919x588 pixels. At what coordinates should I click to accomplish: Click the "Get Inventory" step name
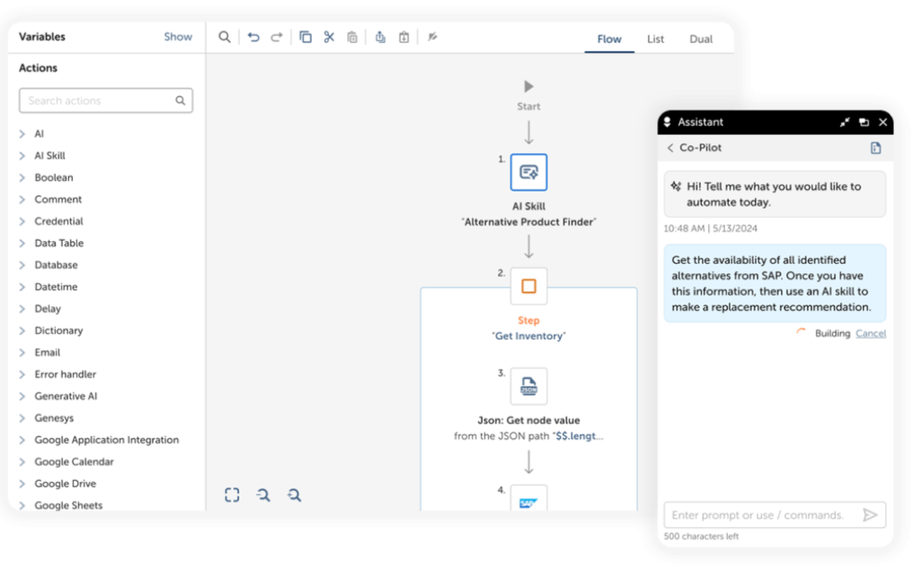[529, 336]
